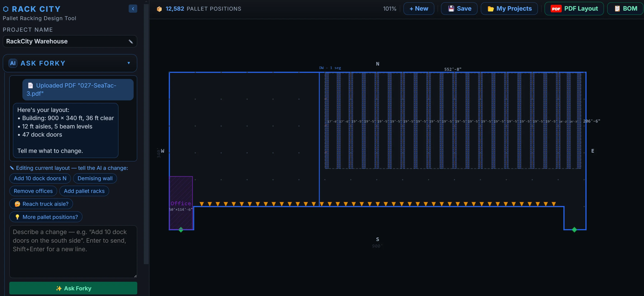Click the 101% zoom indicator
This screenshot has width=644, height=296.
coord(390,9)
